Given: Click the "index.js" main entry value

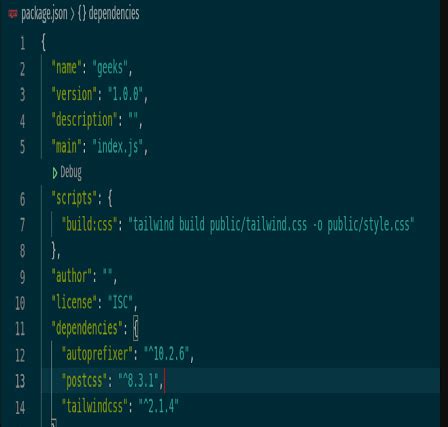Looking at the screenshot, I should [118, 147].
